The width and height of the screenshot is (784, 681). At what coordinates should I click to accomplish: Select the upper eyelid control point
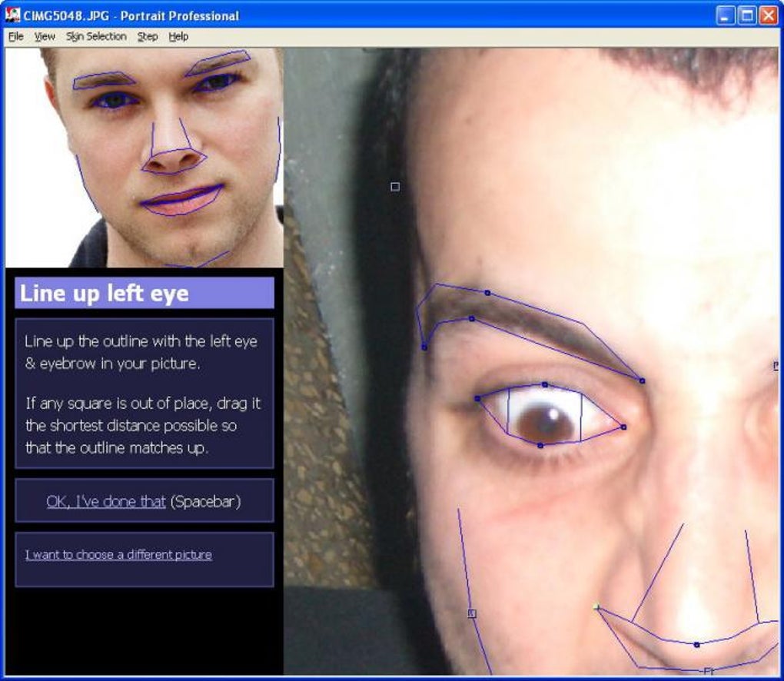click(x=545, y=384)
